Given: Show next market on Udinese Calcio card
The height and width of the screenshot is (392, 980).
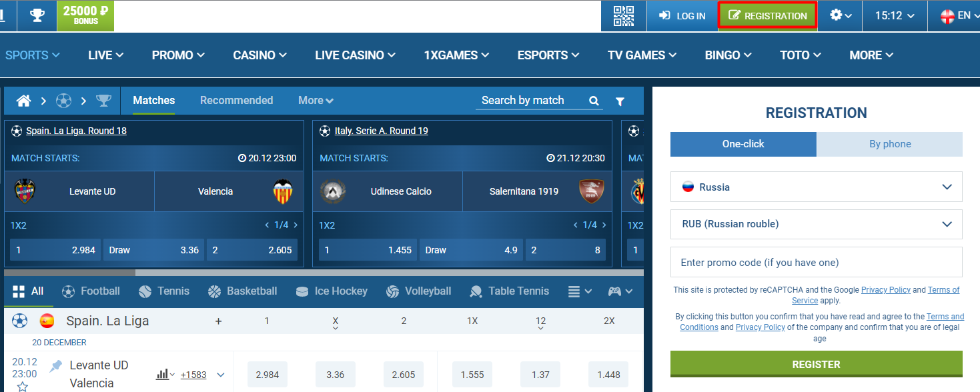Looking at the screenshot, I should pos(604,225).
